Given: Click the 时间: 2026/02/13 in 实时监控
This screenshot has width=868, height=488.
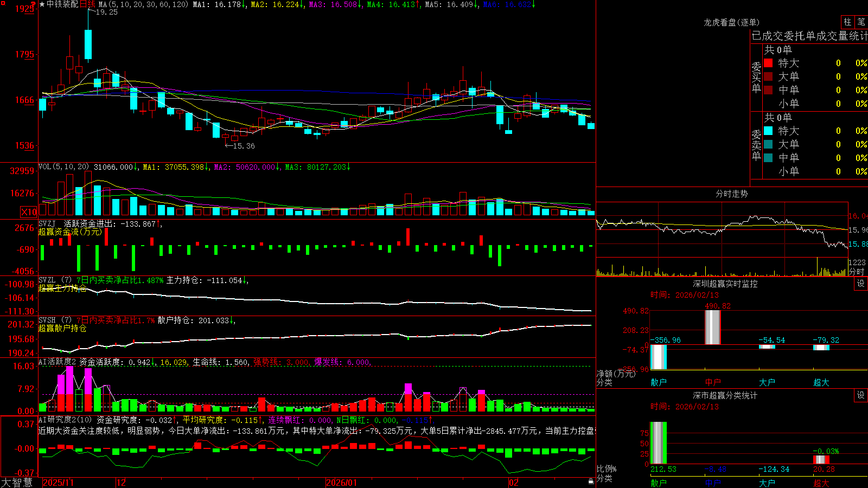Looking at the screenshot, I should coord(685,295).
